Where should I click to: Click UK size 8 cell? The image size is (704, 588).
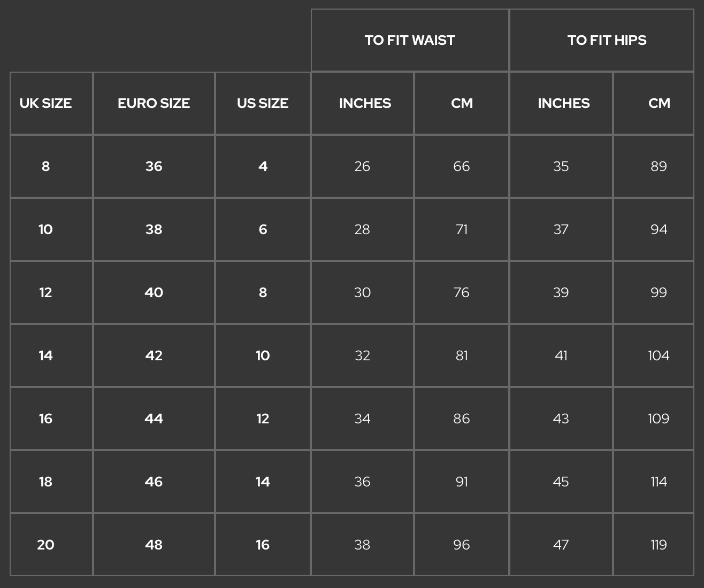click(45, 166)
